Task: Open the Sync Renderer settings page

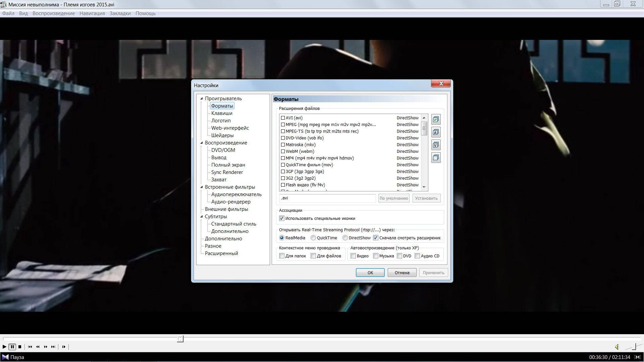Action: coord(227,172)
